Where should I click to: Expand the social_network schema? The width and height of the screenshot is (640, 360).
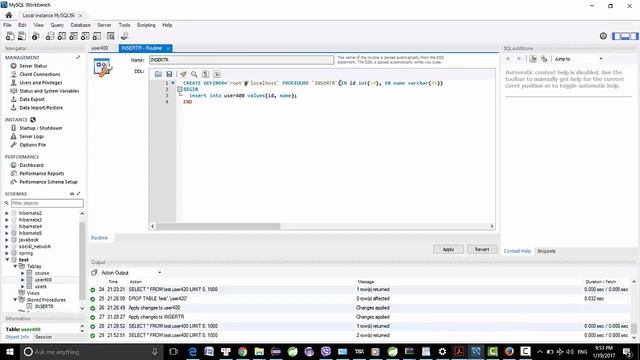click(x=7, y=247)
